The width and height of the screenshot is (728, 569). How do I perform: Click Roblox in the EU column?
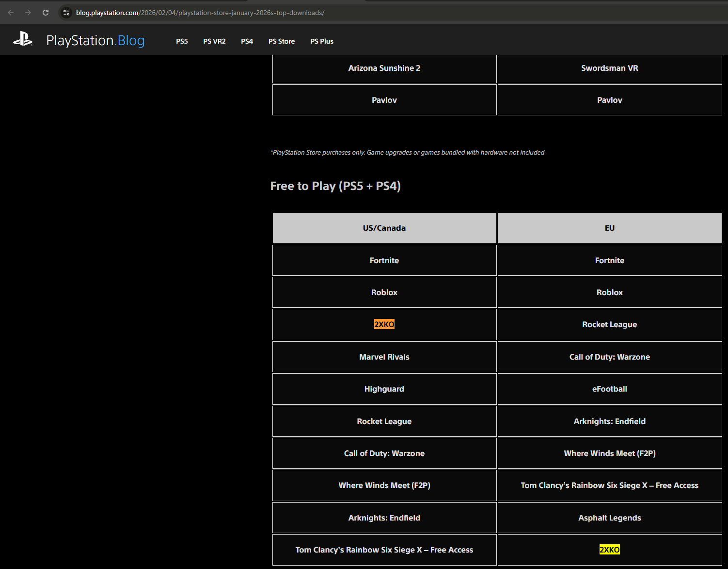(x=610, y=292)
